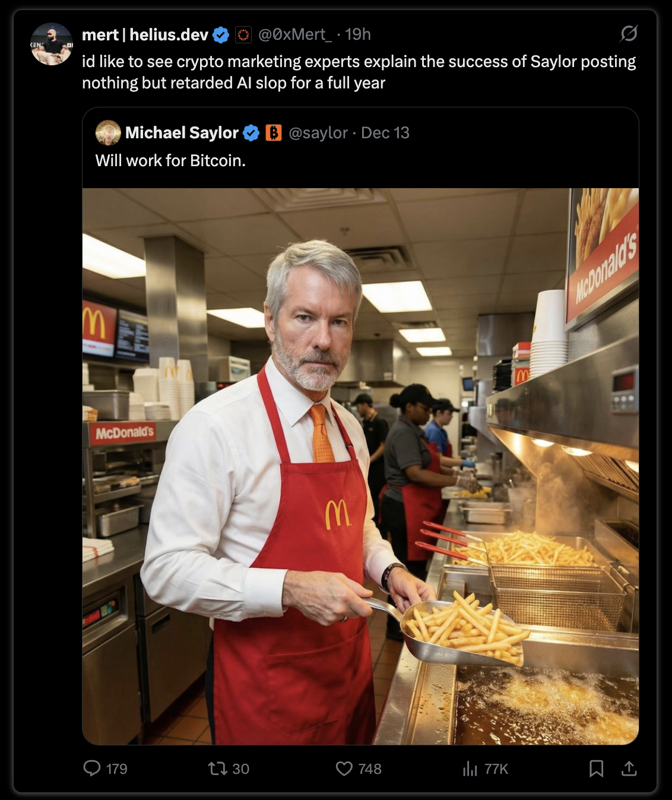
Task: Click the Bitcoin badge beside Michael Saylor
Action: tap(273, 133)
